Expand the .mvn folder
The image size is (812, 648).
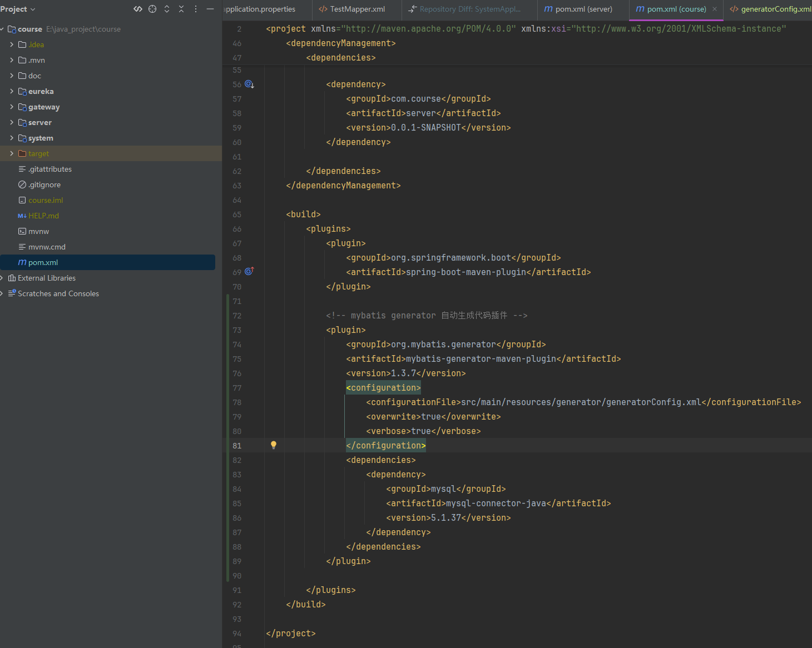(x=12, y=60)
